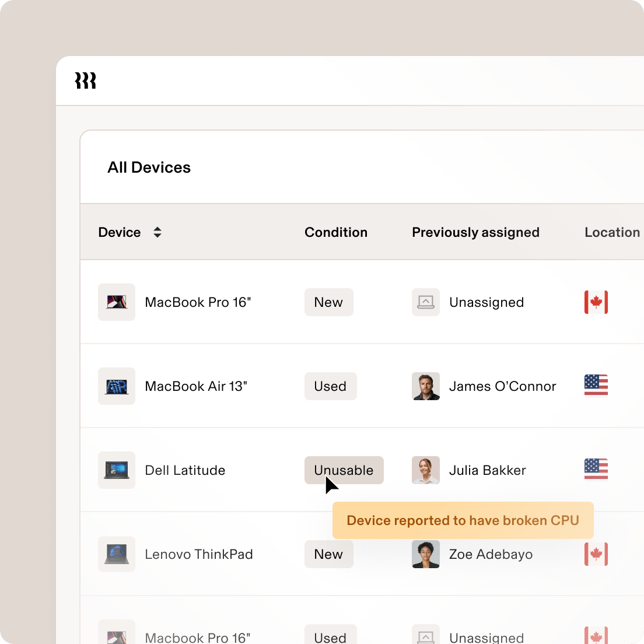644x644 pixels.
Task: Click the Dell Latitude device image
Action: pos(117,470)
